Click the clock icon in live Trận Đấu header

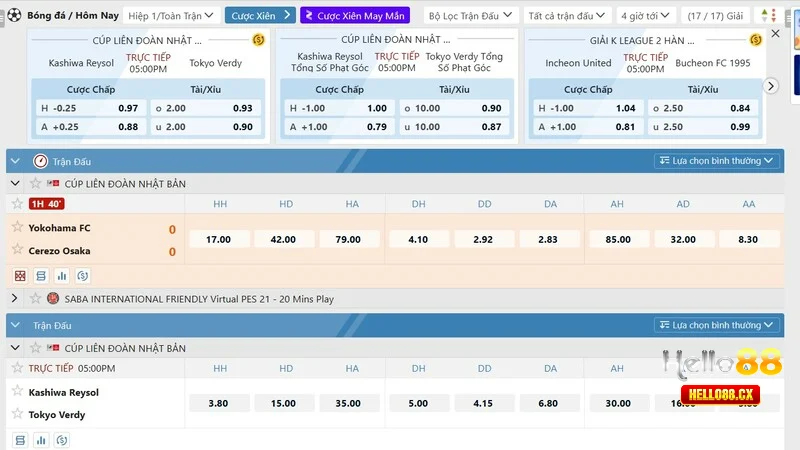click(40, 161)
